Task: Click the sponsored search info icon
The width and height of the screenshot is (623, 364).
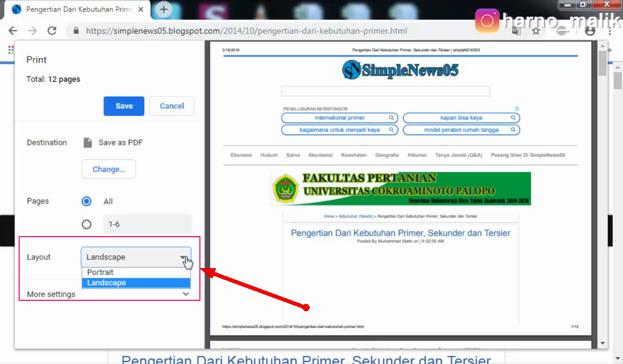Action: 517,109
